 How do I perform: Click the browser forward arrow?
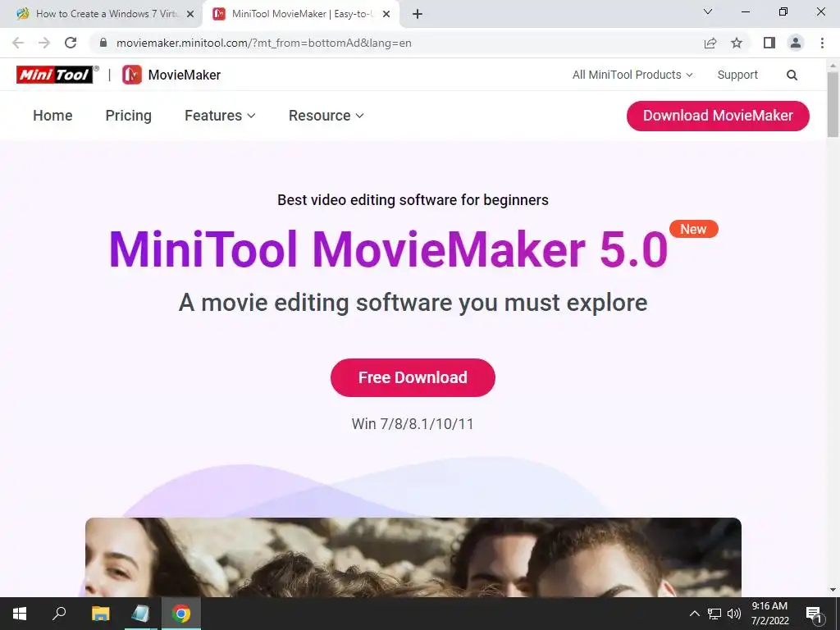click(x=44, y=43)
